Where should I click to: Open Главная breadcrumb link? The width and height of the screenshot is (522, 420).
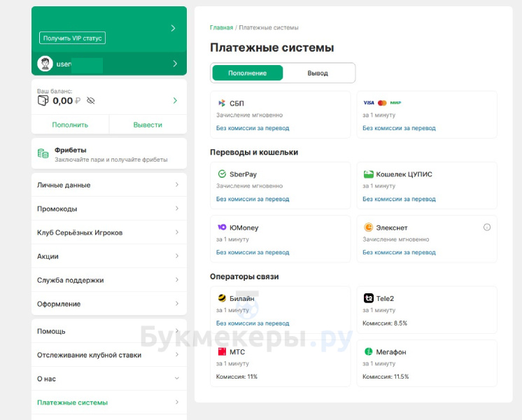tap(221, 27)
